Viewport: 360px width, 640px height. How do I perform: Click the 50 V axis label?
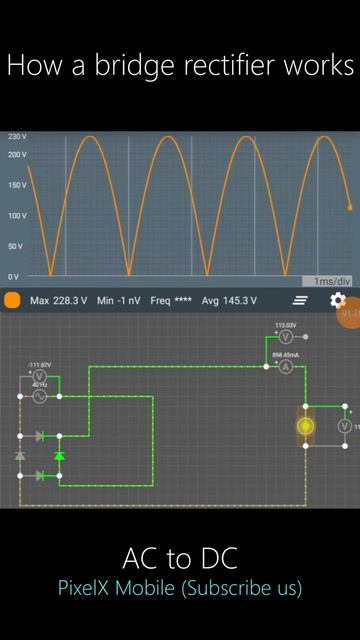pos(16,246)
